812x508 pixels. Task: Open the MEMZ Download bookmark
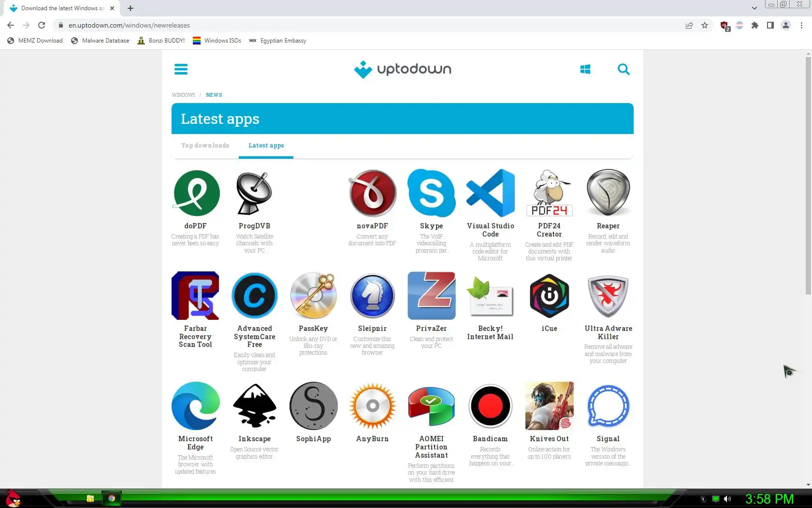tap(35, 41)
